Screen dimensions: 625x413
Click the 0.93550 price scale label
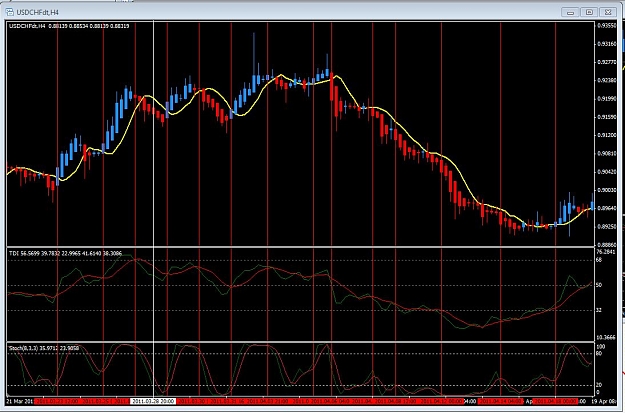(x=607, y=25)
